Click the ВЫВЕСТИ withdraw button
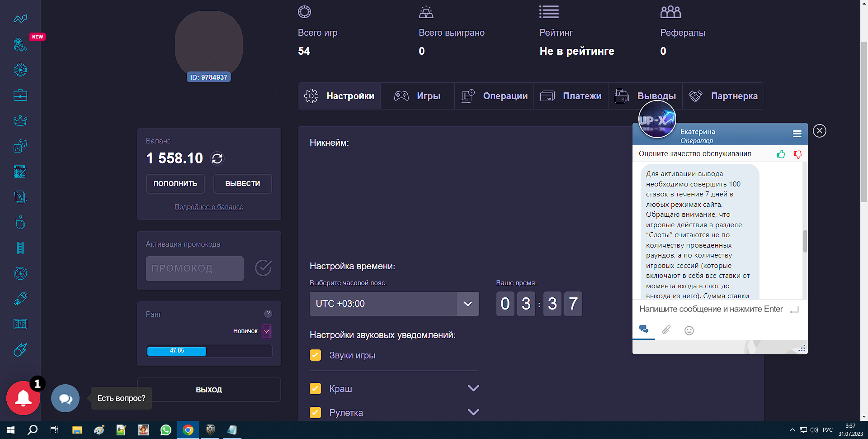868x439 pixels. tap(243, 184)
